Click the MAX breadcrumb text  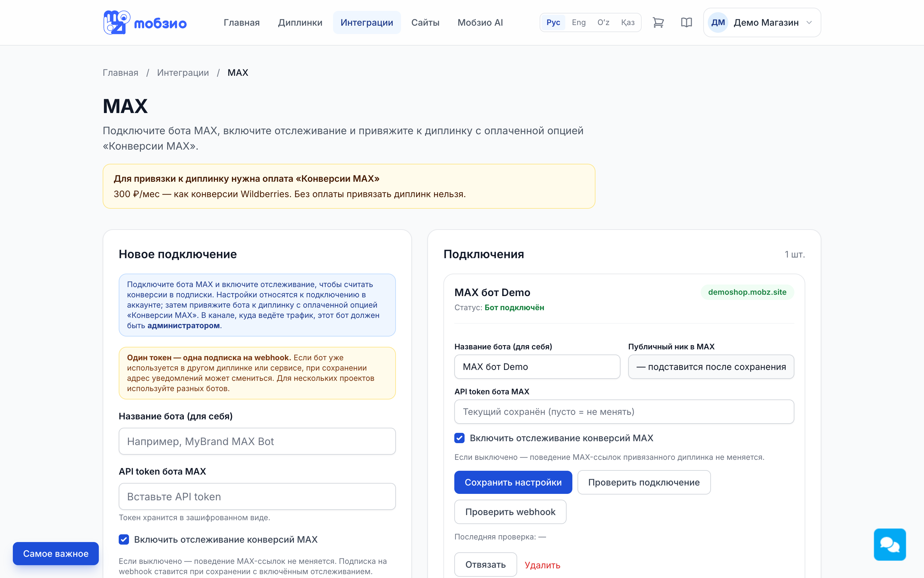tap(238, 73)
